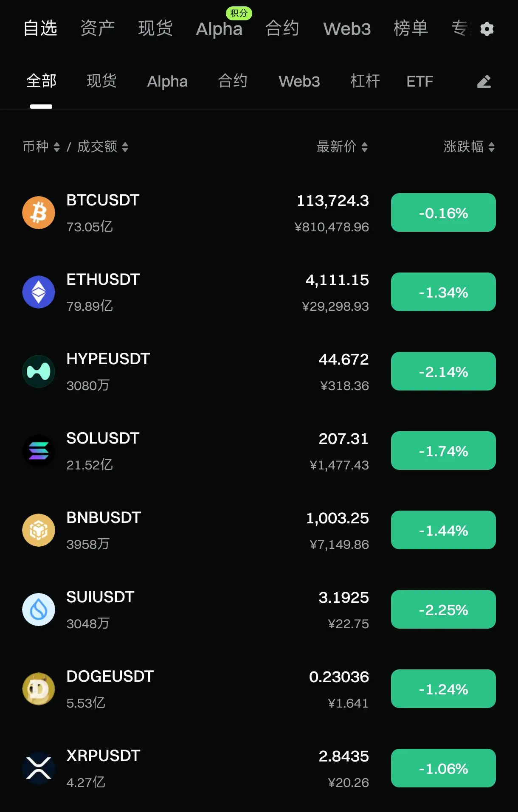The image size is (518, 812).
Task: Sort list by 币种 column
Action: [41, 147]
